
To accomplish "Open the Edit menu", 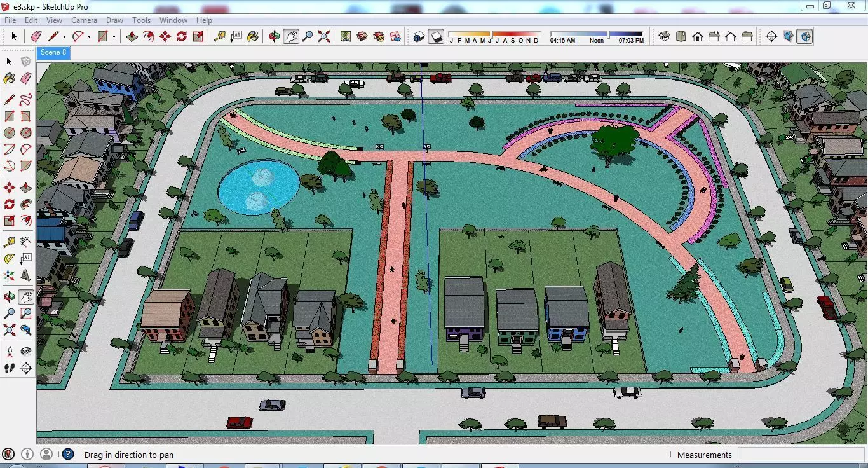I will (x=31, y=20).
